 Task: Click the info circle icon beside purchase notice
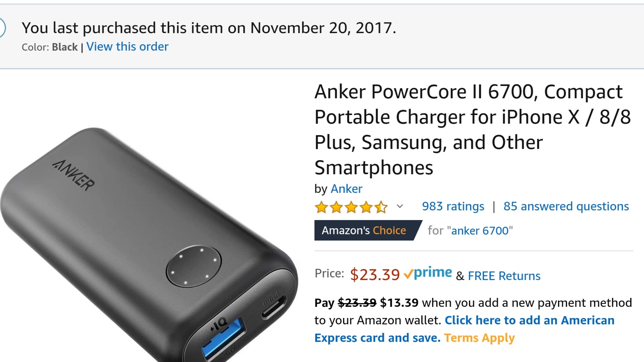pyautogui.click(x=1, y=28)
